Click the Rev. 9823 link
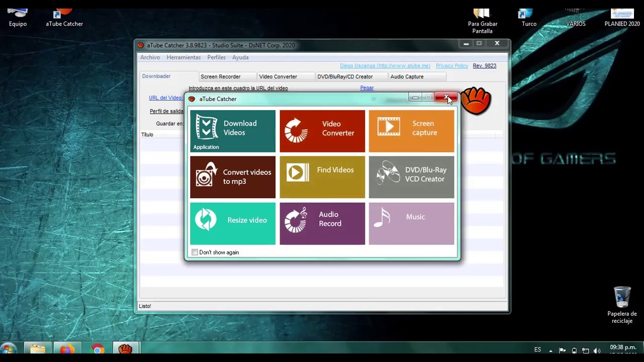 (485, 66)
